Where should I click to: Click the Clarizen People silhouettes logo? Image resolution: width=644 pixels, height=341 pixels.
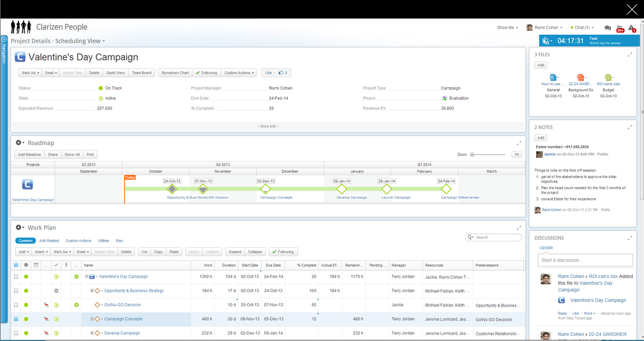21,27
